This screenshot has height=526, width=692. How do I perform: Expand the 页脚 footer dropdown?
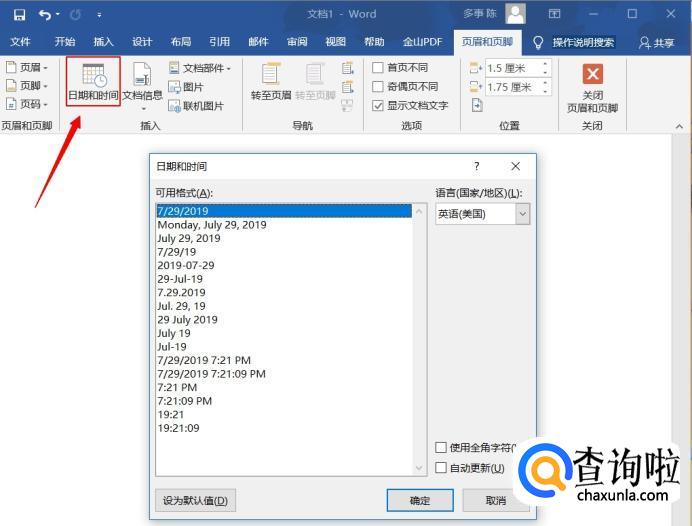tap(27, 86)
